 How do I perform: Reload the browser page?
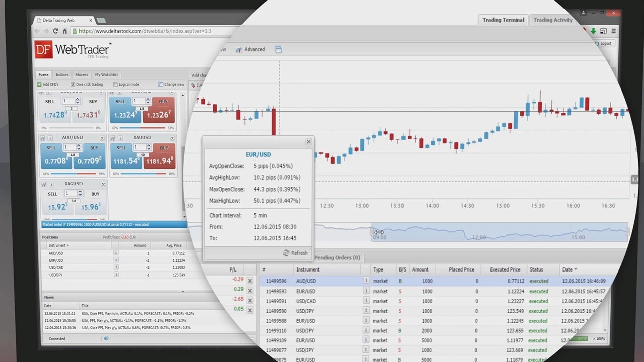pyautogui.click(x=55, y=31)
